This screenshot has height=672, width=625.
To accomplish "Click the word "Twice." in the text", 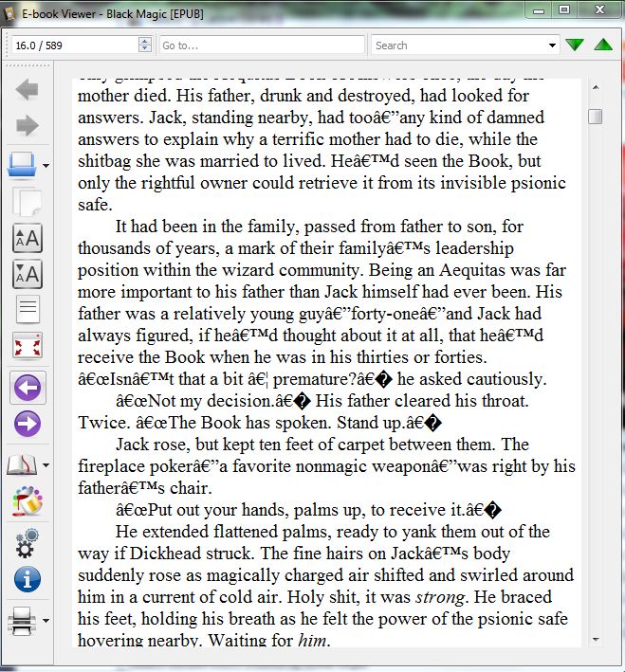I will point(104,423).
